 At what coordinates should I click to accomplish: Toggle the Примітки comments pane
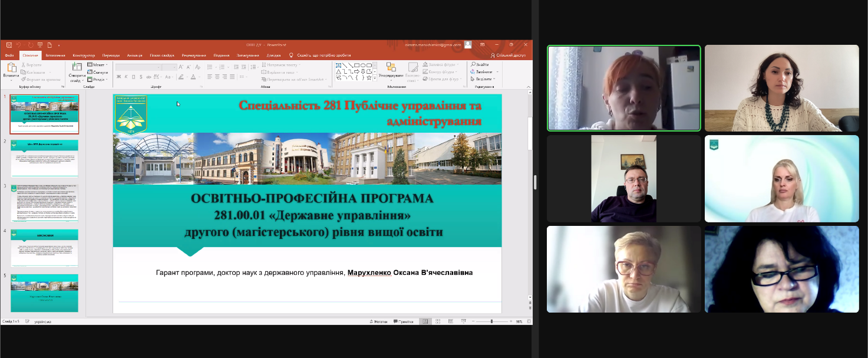pos(403,321)
